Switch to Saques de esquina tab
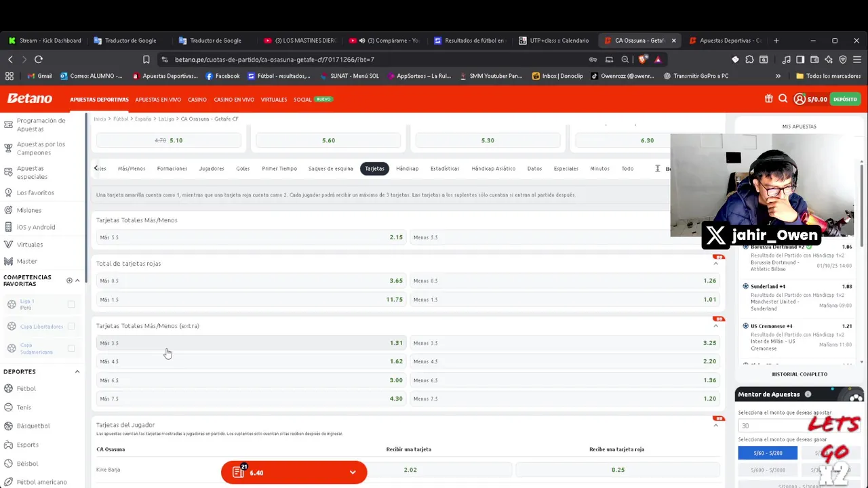Viewport: 868px width, 488px height. 330,169
